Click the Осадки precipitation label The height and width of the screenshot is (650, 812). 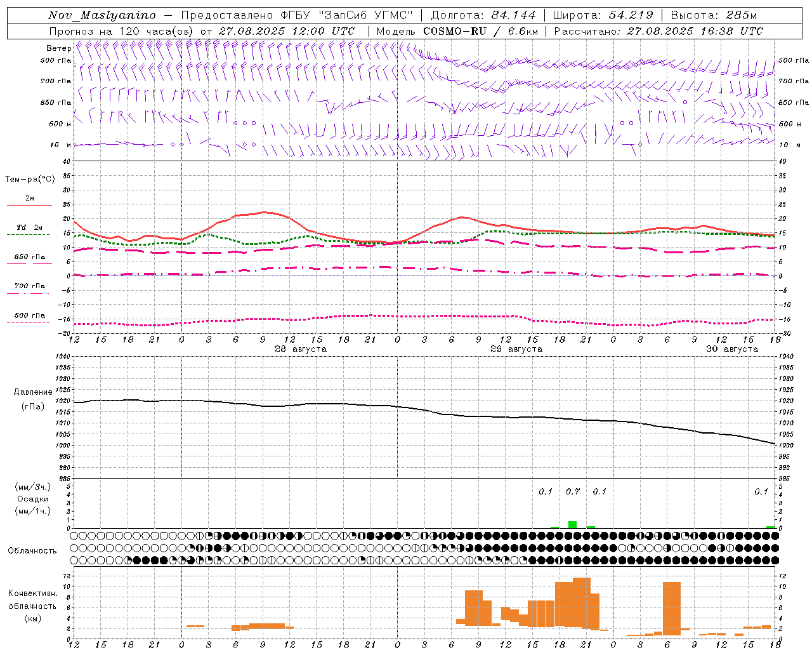(33, 499)
